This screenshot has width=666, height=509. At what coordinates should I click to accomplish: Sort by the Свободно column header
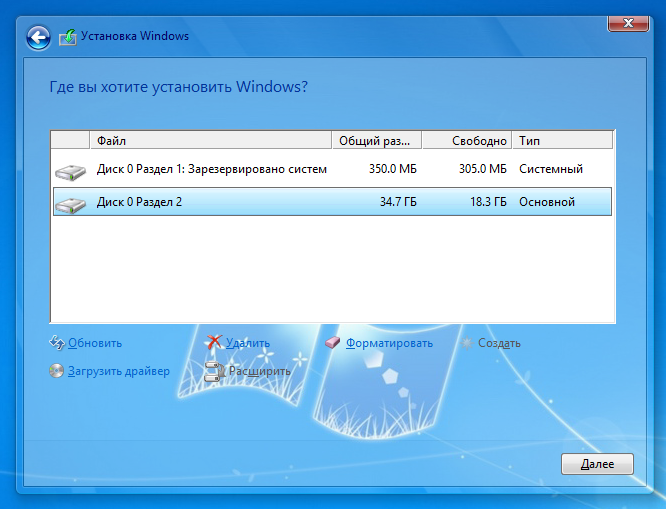point(466,140)
